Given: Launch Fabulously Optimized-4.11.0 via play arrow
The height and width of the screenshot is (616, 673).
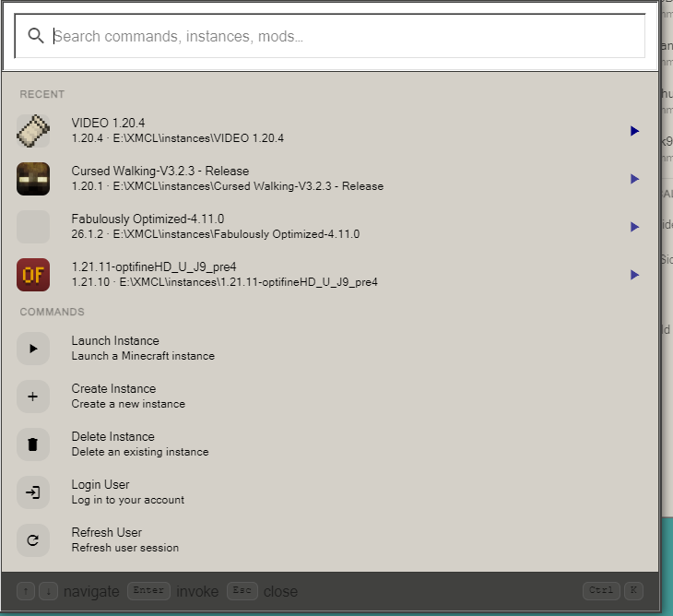Looking at the screenshot, I should [634, 227].
